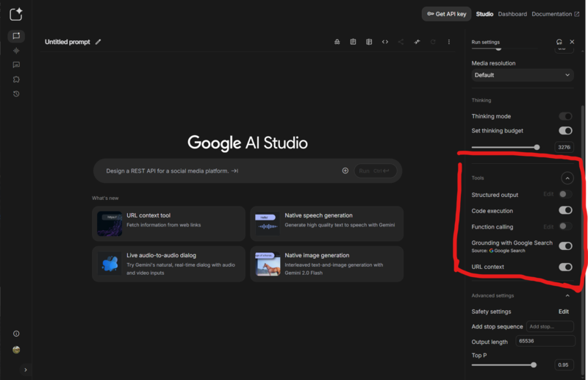Screen dimensions: 588x380
Task: Open the Stream audio waveform sidebar icon
Action: click(x=16, y=50)
